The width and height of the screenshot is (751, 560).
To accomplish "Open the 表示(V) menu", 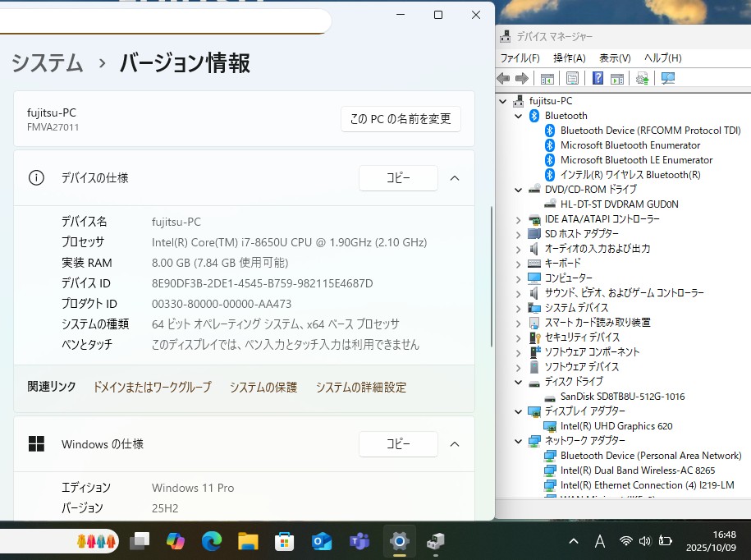I will pyautogui.click(x=614, y=58).
